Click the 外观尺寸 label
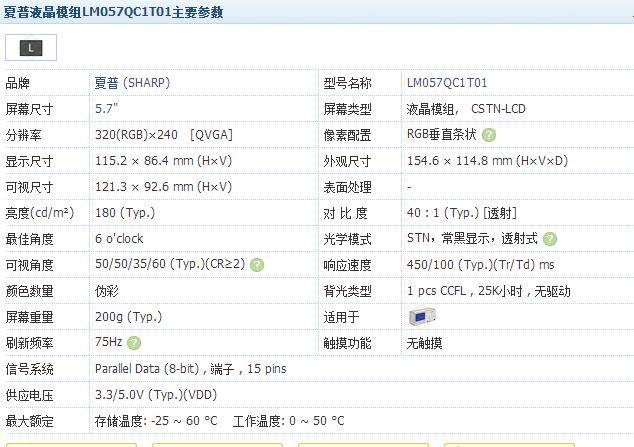 pyautogui.click(x=347, y=161)
